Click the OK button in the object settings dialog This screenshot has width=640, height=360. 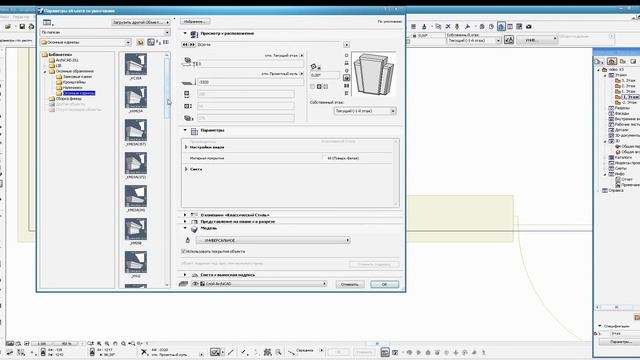coord(384,284)
